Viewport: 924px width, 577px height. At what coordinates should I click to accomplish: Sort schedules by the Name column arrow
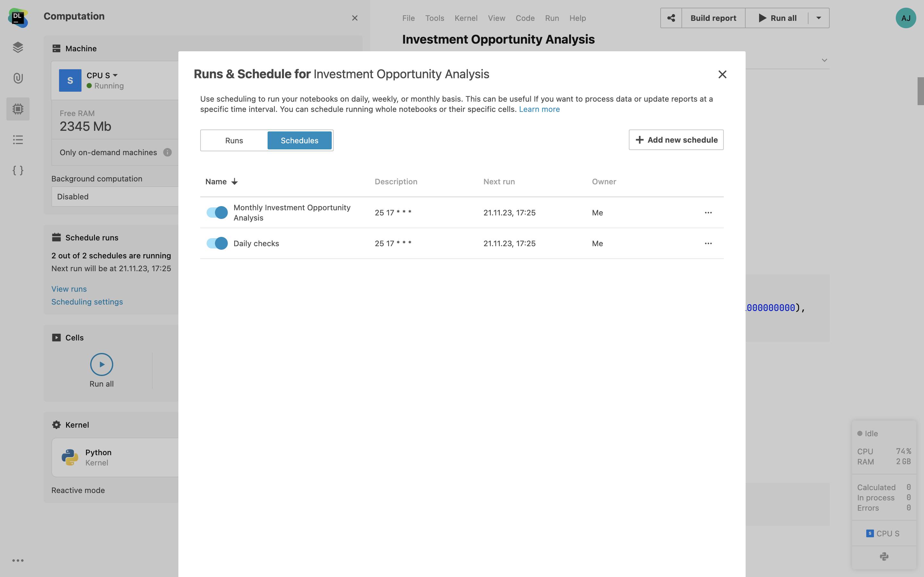coord(235,182)
